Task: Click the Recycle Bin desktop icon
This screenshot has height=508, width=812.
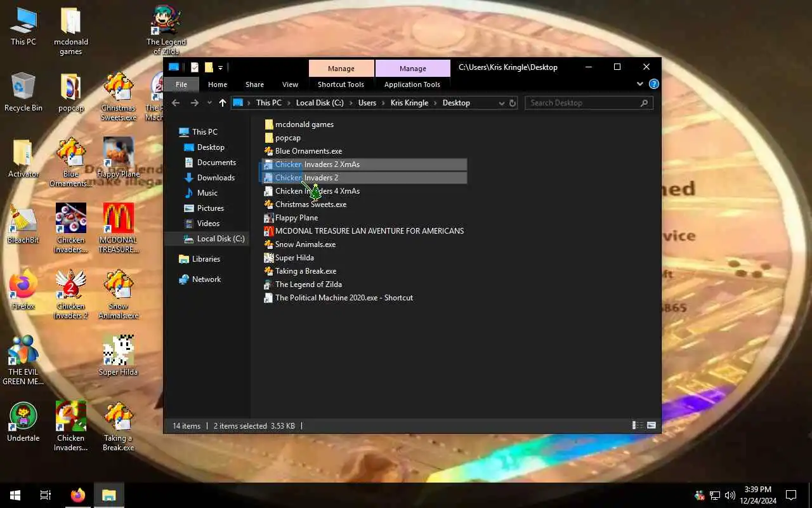Action: tap(23, 93)
